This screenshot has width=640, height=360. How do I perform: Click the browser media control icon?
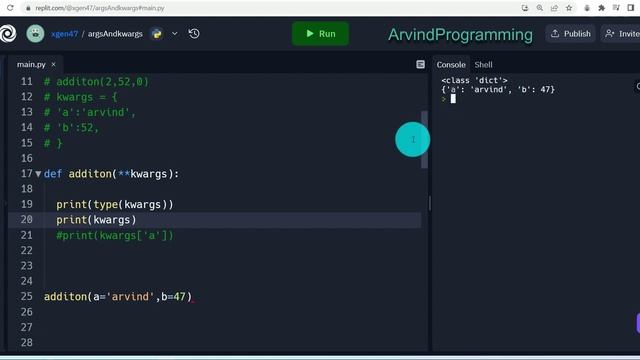coord(616,8)
